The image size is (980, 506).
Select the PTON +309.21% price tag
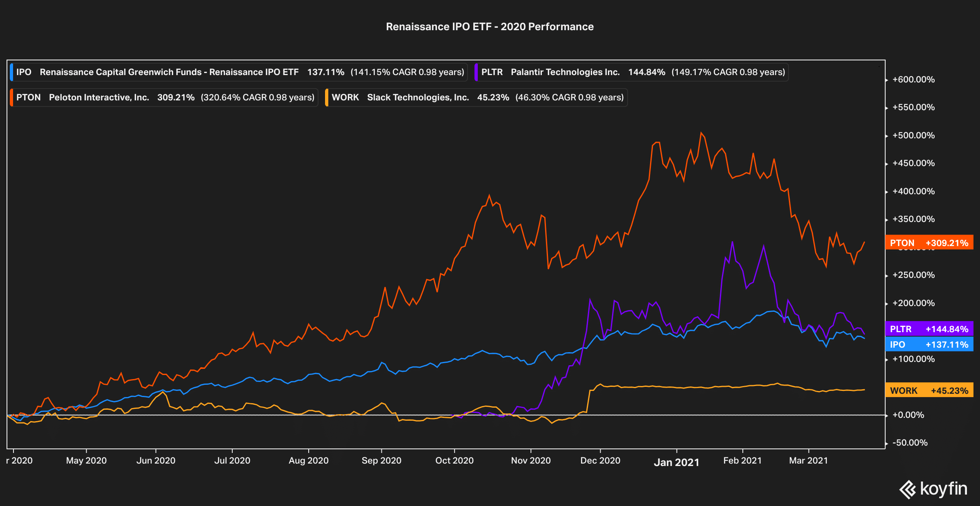coord(929,243)
